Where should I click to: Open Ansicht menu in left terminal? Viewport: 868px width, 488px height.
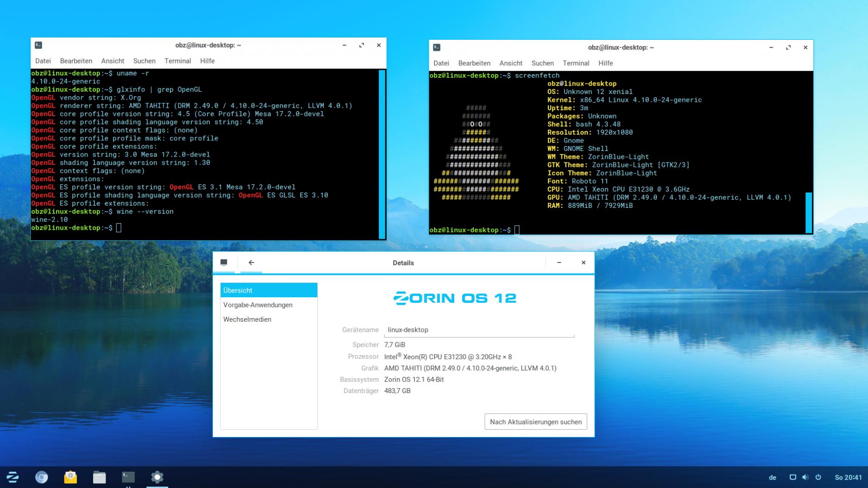pos(113,61)
